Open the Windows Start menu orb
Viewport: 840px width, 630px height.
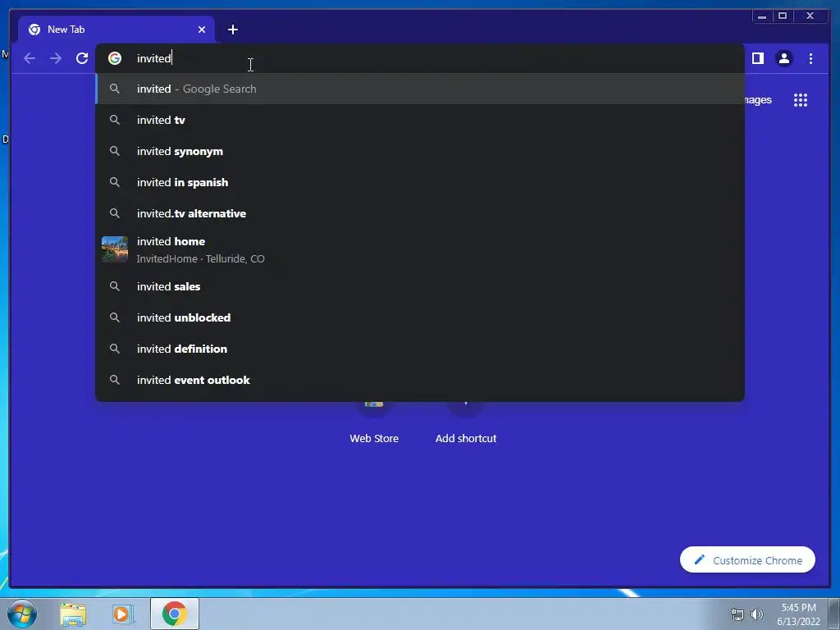(x=22, y=614)
